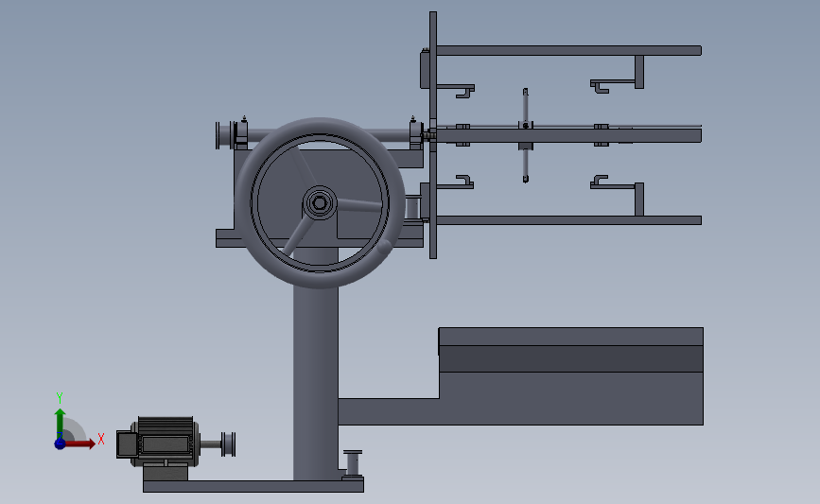Select the handwheel center hub

point(320,203)
